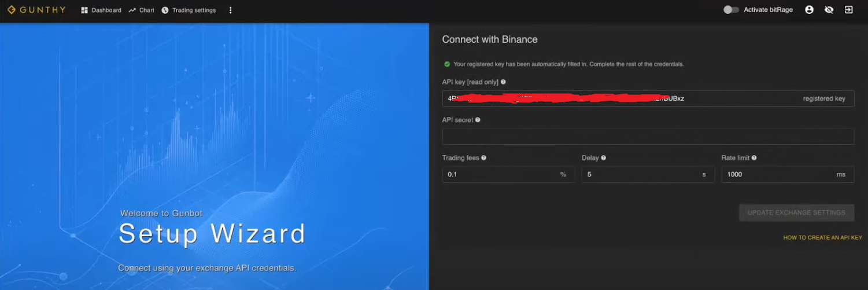Click the green checkmark status icon
Viewport: 868px width, 290px height.
pos(447,64)
